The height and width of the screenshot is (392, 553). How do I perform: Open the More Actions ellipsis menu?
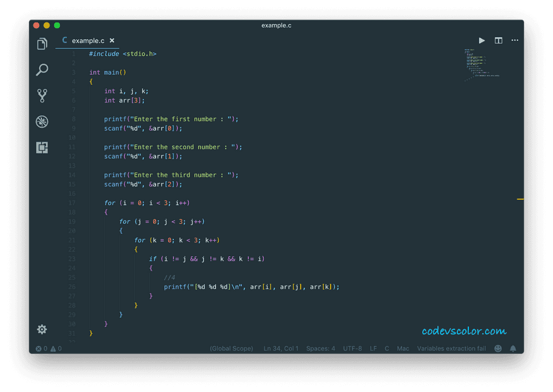(516, 40)
